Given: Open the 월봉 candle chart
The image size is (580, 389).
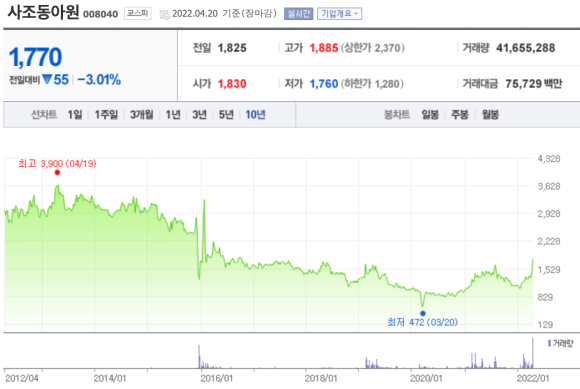Looking at the screenshot, I should (x=490, y=115).
